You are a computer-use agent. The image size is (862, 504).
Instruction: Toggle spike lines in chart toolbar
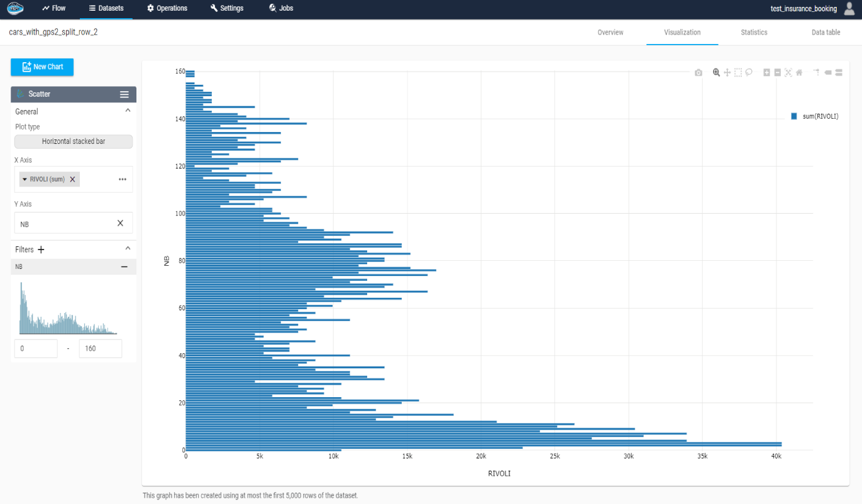[x=816, y=73]
